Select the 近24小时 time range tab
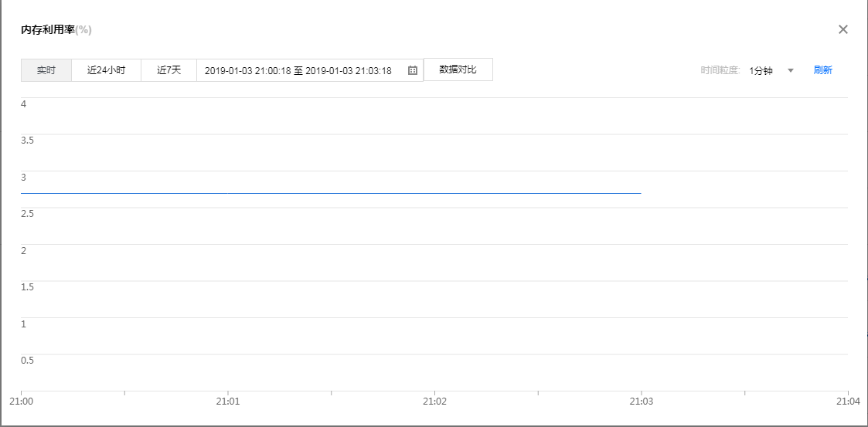The width and height of the screenshot is (868, 427). point(106,70)
